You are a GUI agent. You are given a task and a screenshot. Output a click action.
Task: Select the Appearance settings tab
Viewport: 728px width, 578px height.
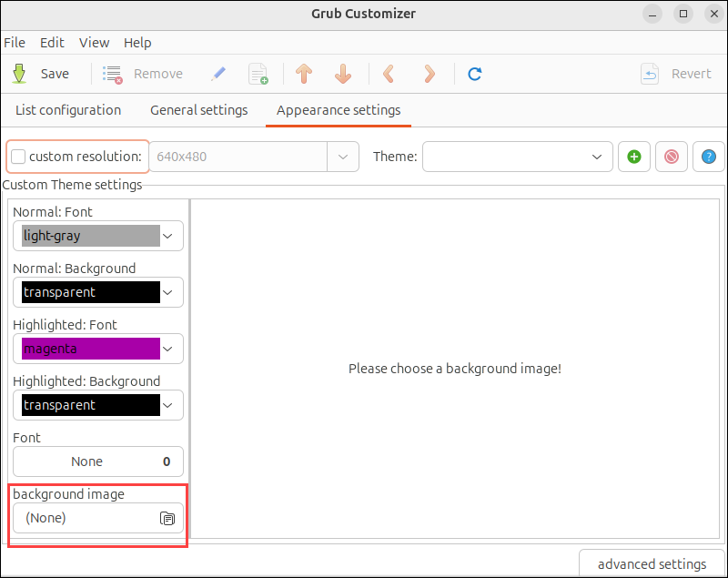click(339, 110)
